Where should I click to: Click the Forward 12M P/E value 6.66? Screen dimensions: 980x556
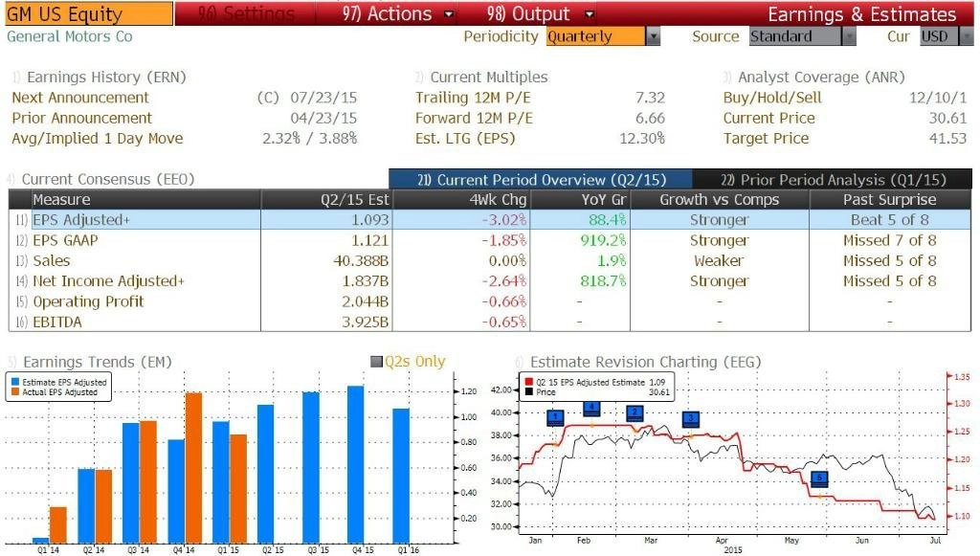[650, 118]
